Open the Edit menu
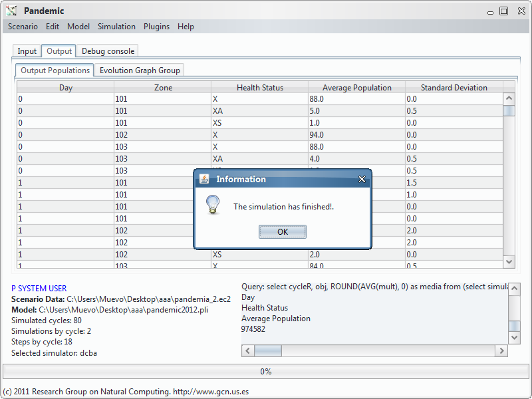The height and width of the screenshot is (399, 532). pyautogui.click(x=53, y=27)
